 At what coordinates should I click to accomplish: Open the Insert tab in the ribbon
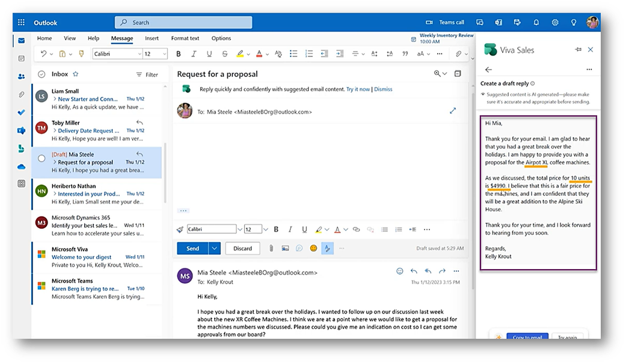(152, 38)
